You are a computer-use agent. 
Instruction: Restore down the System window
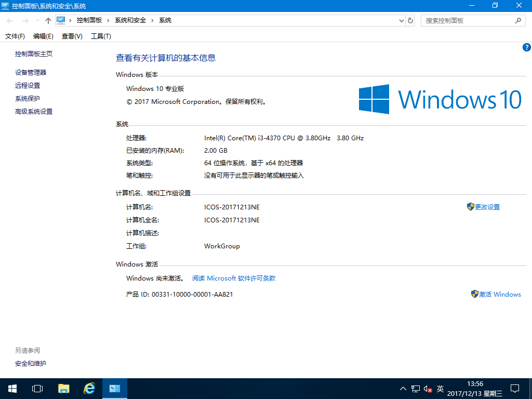pos(495,5)
